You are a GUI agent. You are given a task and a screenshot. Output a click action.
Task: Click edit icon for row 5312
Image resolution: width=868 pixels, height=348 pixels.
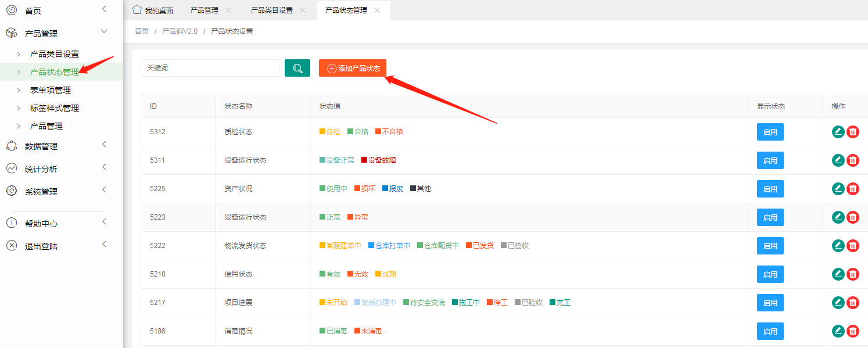tap(838, 132)
